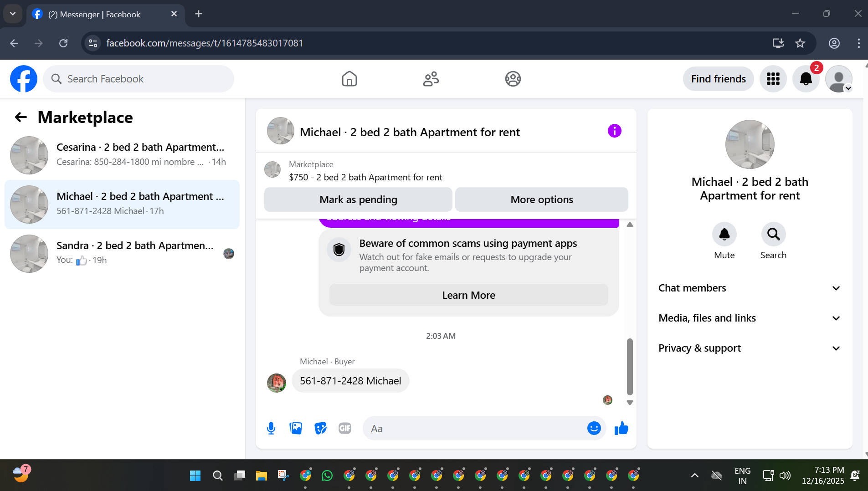Expand Media, files and links section
The width and height of the screenshot is (868, 491).
(x=750, y=318)
